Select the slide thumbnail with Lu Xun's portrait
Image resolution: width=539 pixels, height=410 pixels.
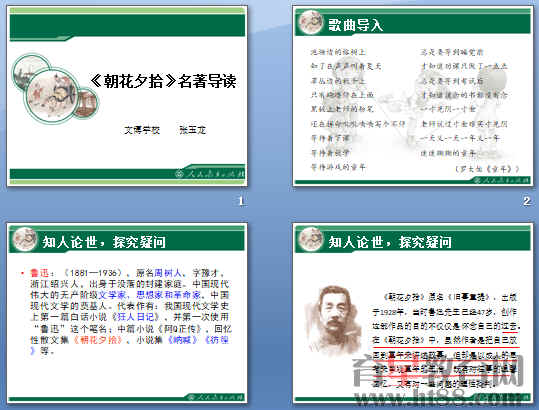(413, 313)
